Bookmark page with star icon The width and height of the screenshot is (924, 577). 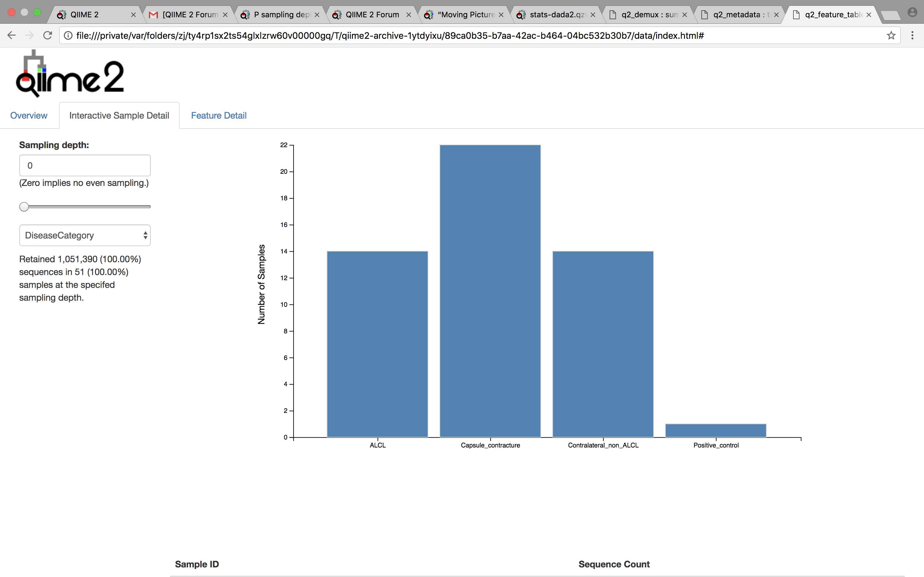coord(891,36)
